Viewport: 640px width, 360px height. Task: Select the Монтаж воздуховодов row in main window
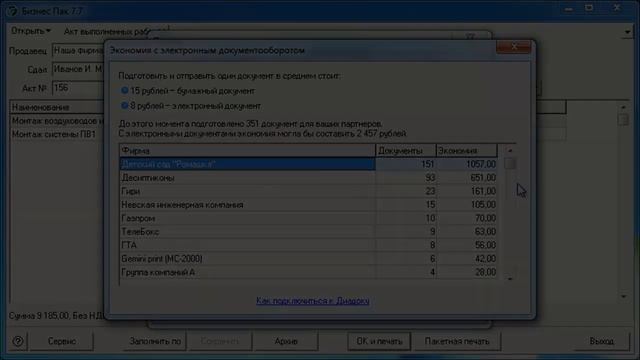pos(57,121)
